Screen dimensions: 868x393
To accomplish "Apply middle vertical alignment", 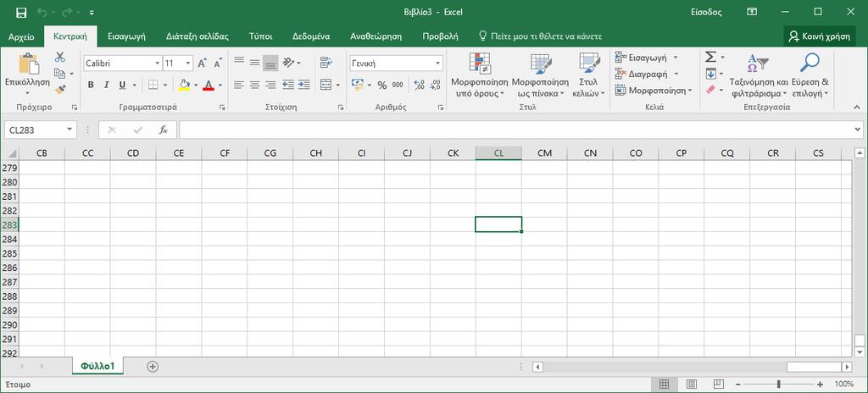I will point(254,63).
